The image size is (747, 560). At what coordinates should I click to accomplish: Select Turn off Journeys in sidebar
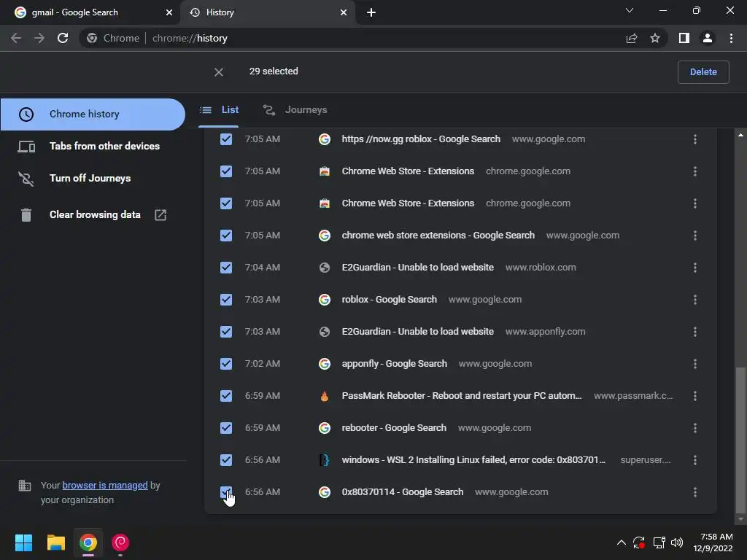[x=93, y=178]
